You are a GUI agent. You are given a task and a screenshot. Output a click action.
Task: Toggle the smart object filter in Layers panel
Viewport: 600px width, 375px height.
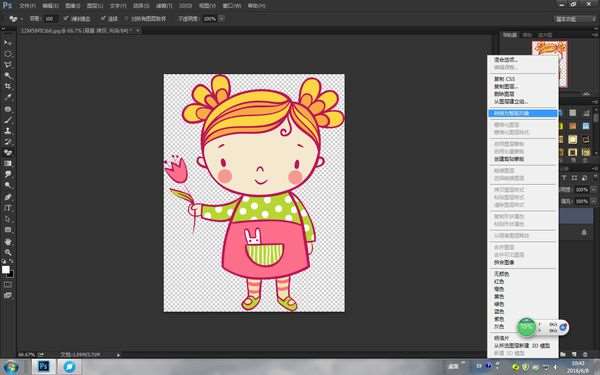(584, 178)
